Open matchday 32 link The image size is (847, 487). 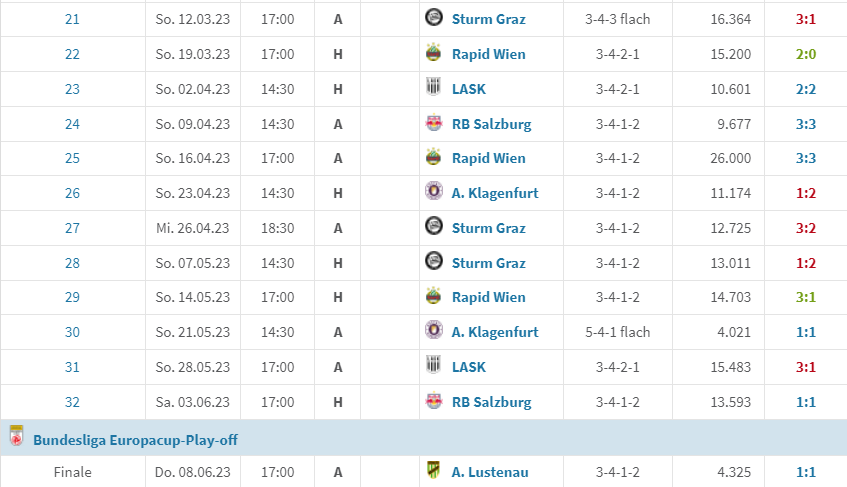[x=72, y=402]
